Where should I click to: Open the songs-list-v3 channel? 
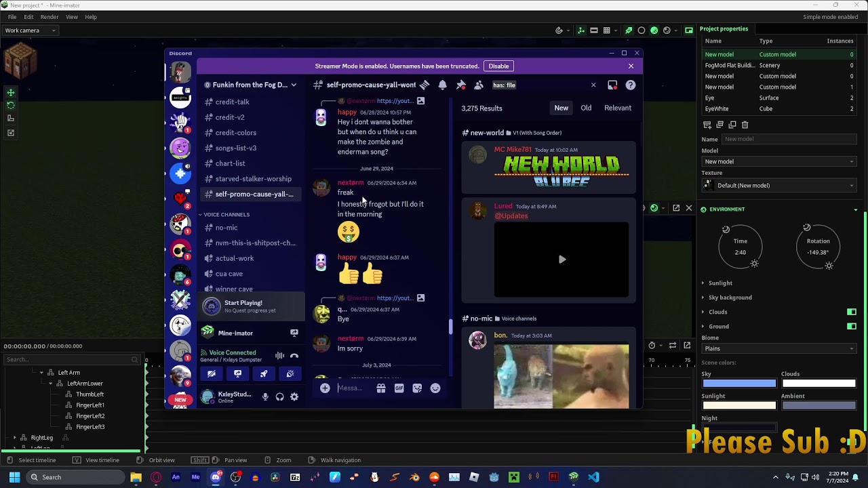click(250, 148)
